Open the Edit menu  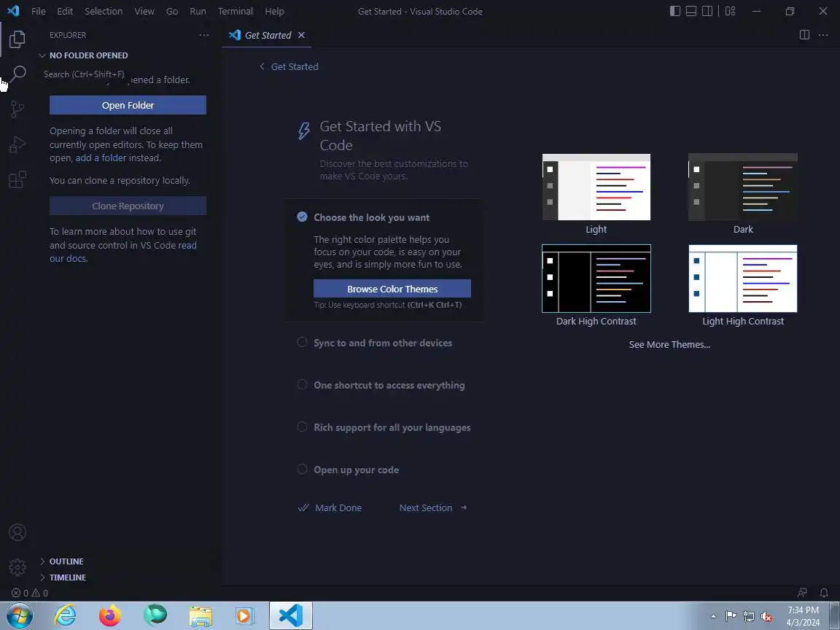65,11
